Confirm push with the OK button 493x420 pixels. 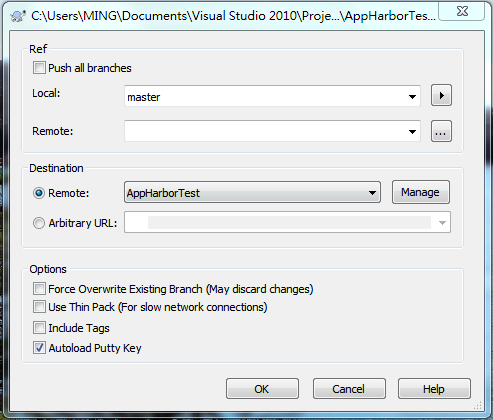point(262,389)
